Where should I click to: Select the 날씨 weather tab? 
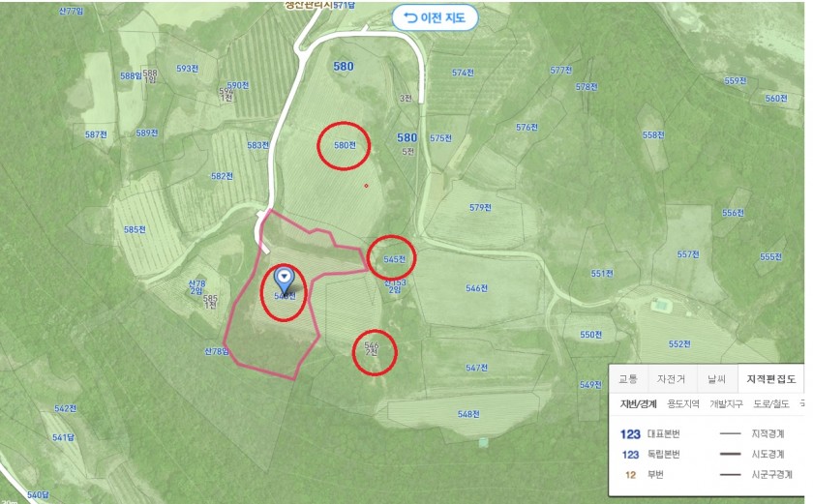[x=716, y=378]
